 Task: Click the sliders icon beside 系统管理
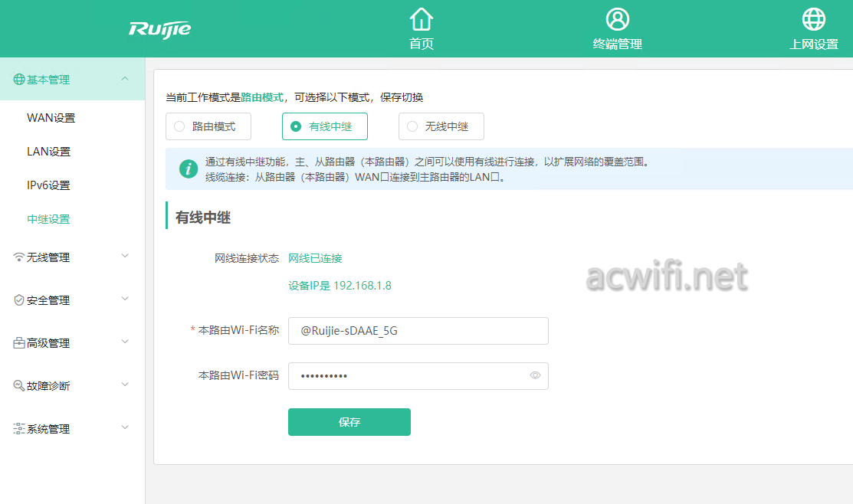click(19, 428)
